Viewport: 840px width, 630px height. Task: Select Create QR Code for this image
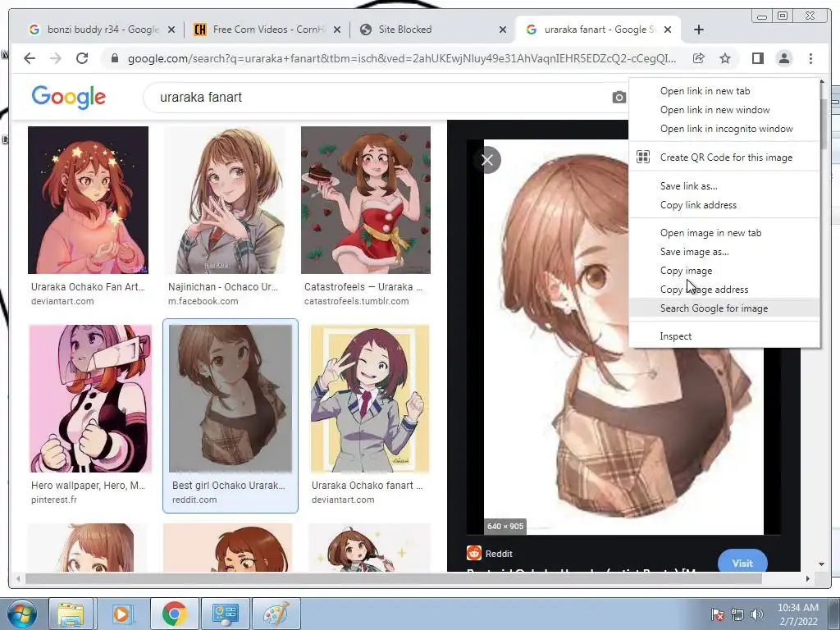724,157
